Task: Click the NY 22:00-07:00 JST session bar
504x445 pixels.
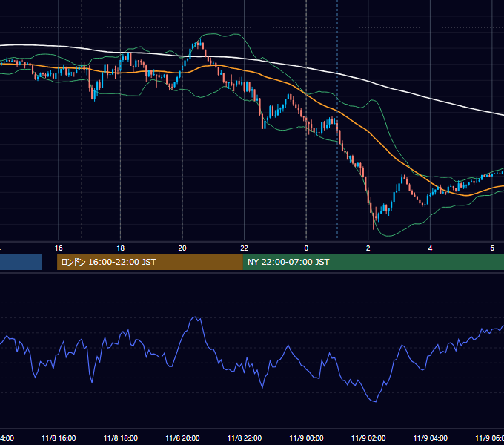Action: click(x=373, y=262)
